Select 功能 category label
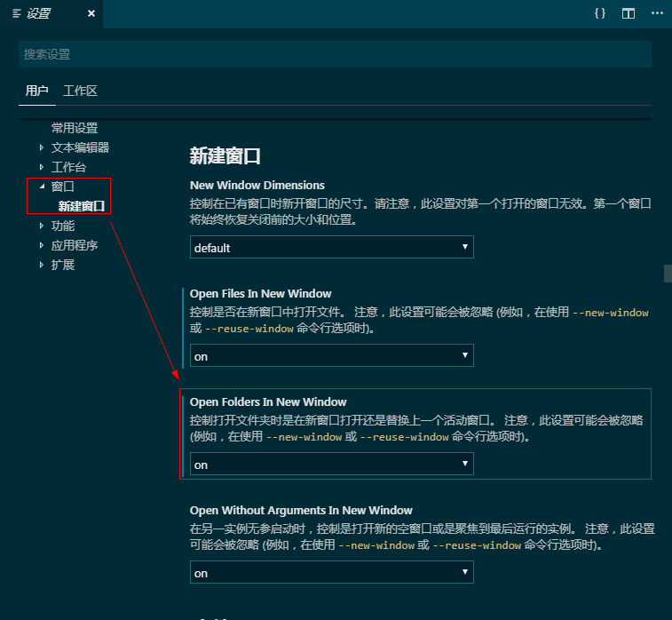Screen dimensions: 672x620 click(x=62, y=226)
